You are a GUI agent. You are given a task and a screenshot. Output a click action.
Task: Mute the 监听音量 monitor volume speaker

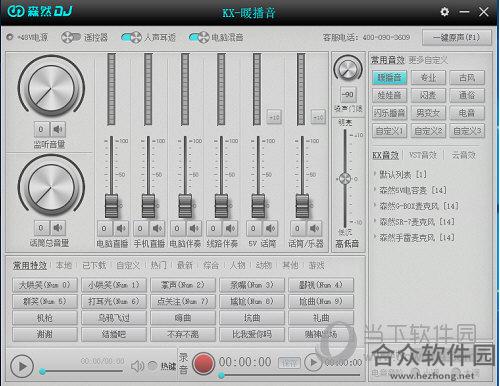point(58,129)
